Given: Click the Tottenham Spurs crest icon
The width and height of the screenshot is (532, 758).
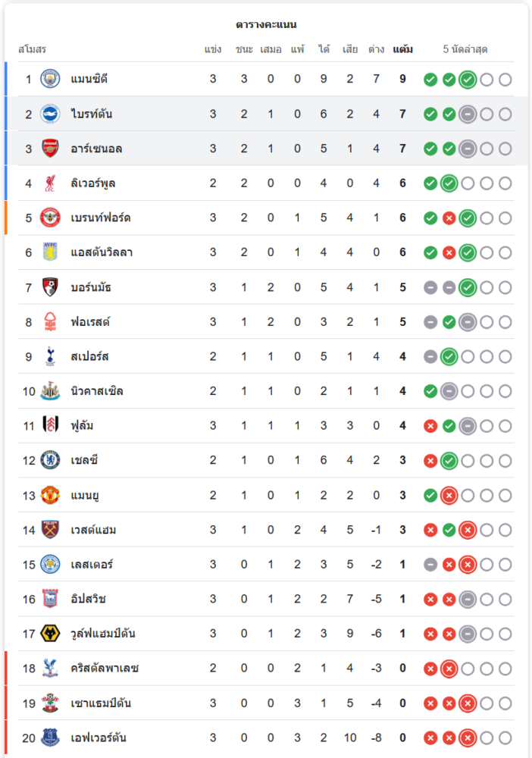Looking at the screenshot, I should click(50, 356).
